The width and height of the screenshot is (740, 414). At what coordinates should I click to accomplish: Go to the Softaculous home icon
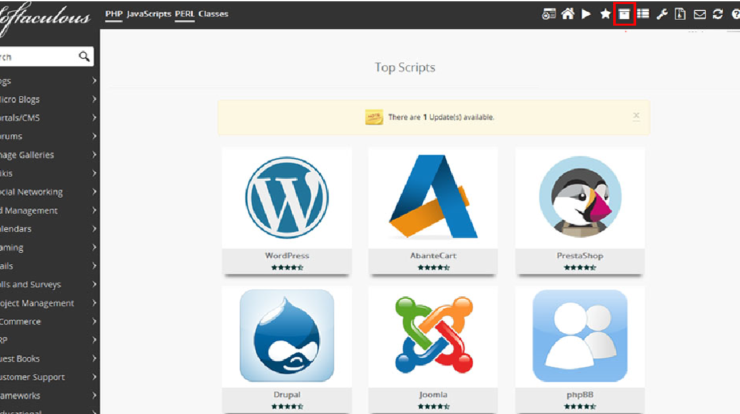pyautogui.click(x=567, y=14)
